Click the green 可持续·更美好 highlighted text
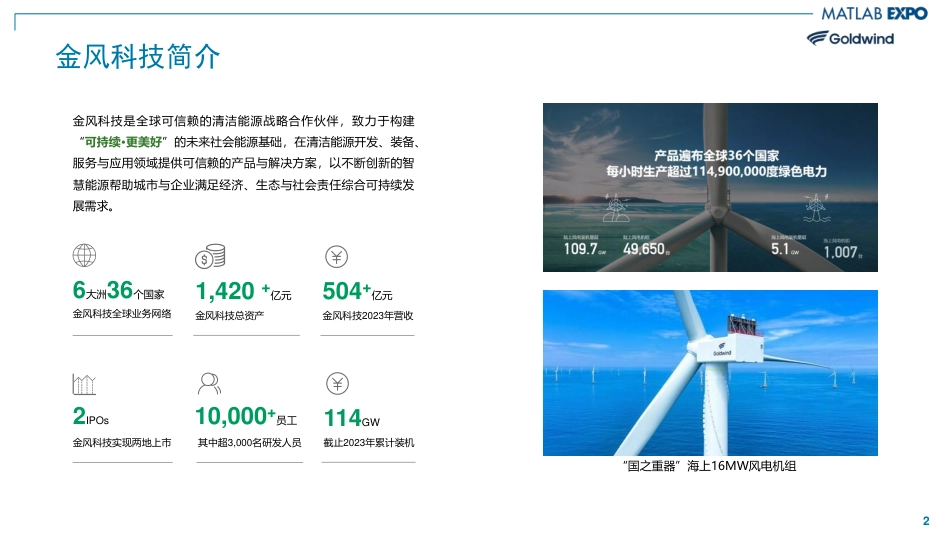The image size is (950, 535). pos(123,142)
